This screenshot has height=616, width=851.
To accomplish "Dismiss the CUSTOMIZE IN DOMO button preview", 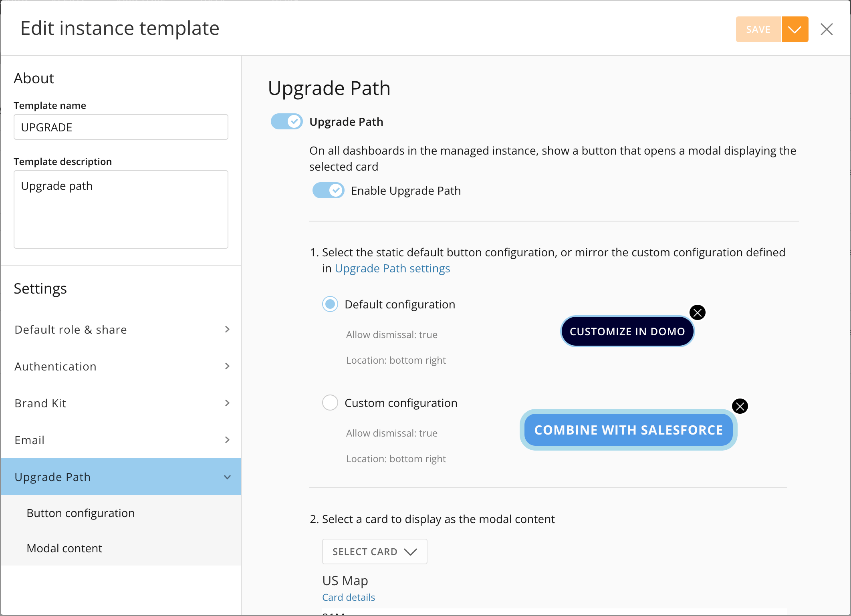I will [698, 312].
